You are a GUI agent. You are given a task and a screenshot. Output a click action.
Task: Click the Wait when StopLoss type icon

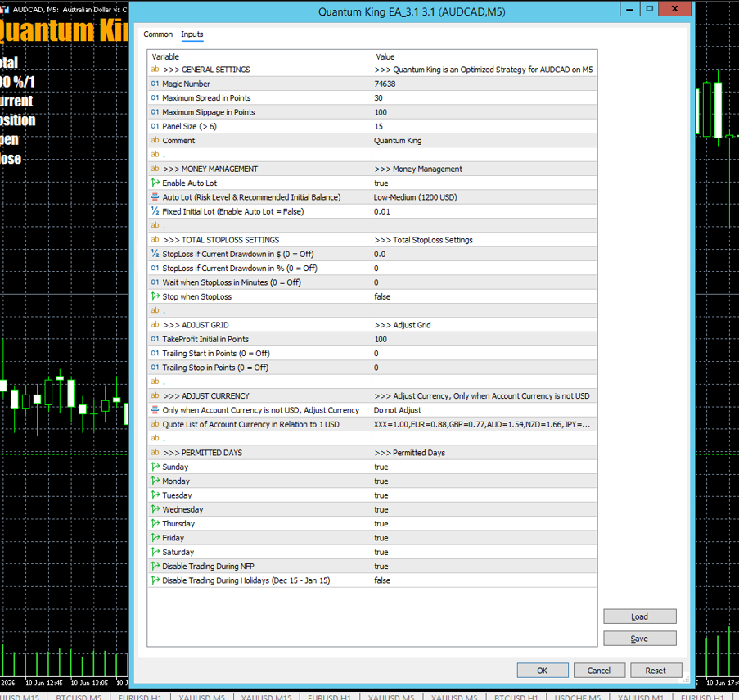(155, 282)
